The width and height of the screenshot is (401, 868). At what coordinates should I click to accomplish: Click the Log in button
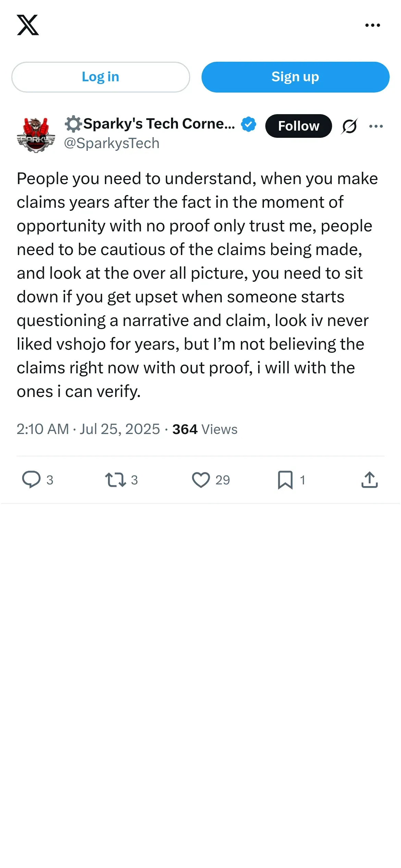coord(100,77)
